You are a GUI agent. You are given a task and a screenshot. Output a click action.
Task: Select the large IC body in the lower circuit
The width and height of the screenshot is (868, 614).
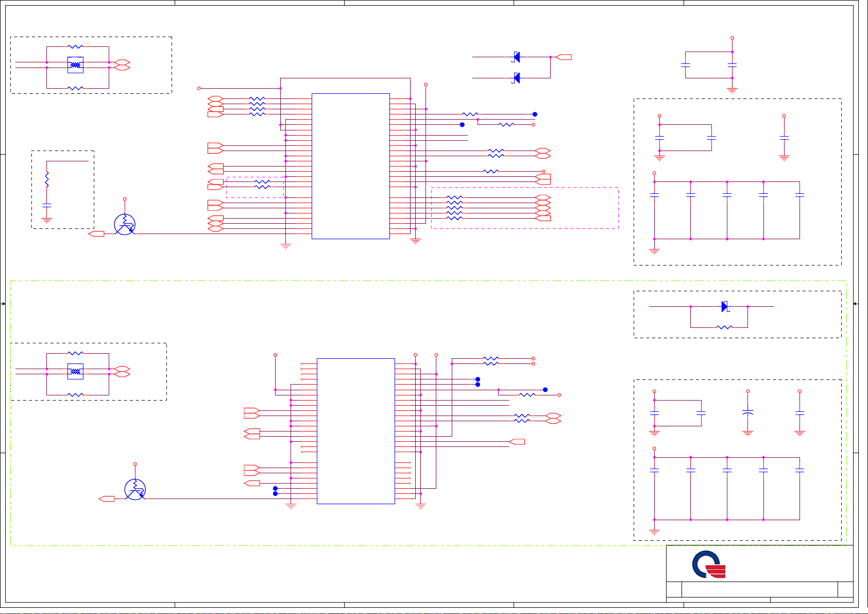[356, 431]
